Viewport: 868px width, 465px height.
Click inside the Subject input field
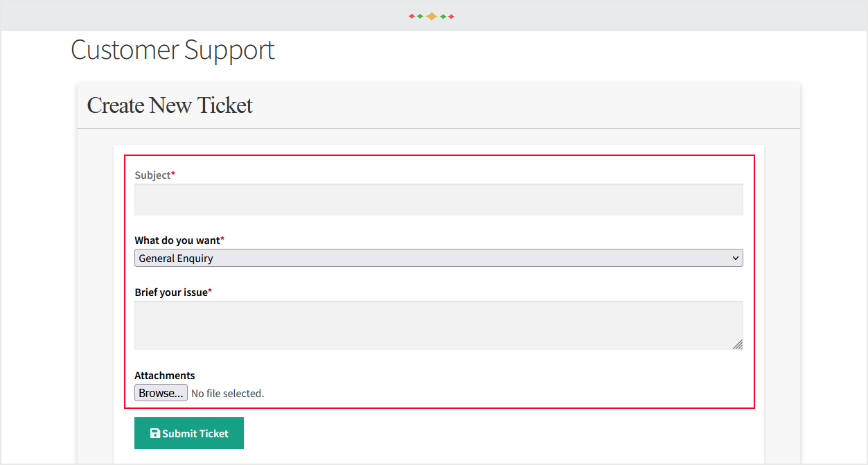click(x=438, y=200)
